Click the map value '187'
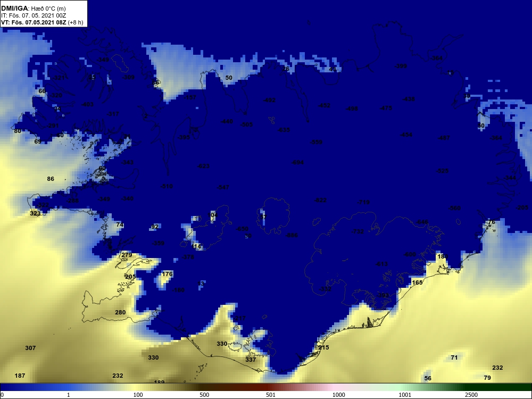The width and height of the screenshot is (532, 399). coord(20,376)
